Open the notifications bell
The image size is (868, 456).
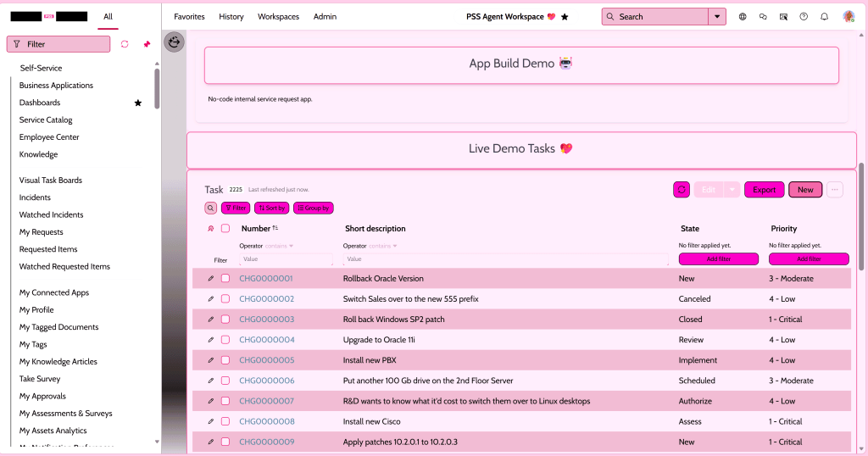coord(824,17)
